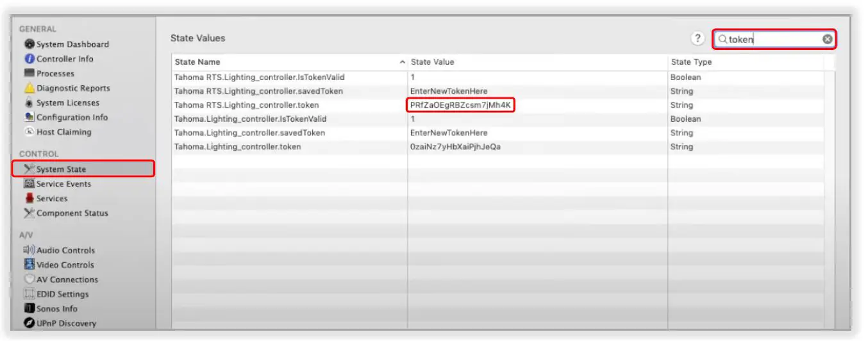This screenshot has height=341, width=868.
Task: Click State Values panel heading
Action: (x=198, y=38)
